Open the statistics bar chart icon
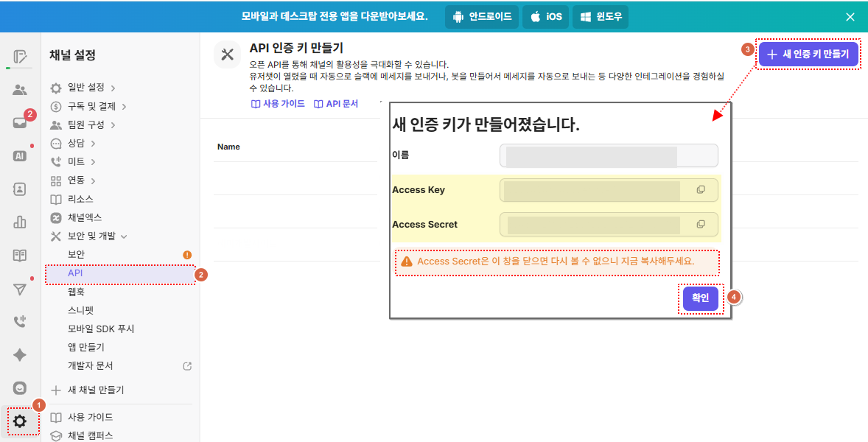868x442 pixels. point(20,222)
